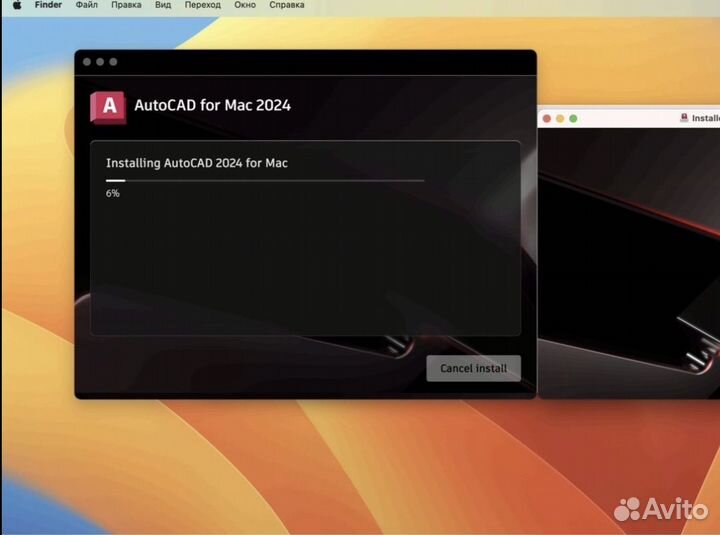Click the gray zoom dot of AutoCAD installer
This screenshot has width=720, height=535.
click(x=113, y=62)
